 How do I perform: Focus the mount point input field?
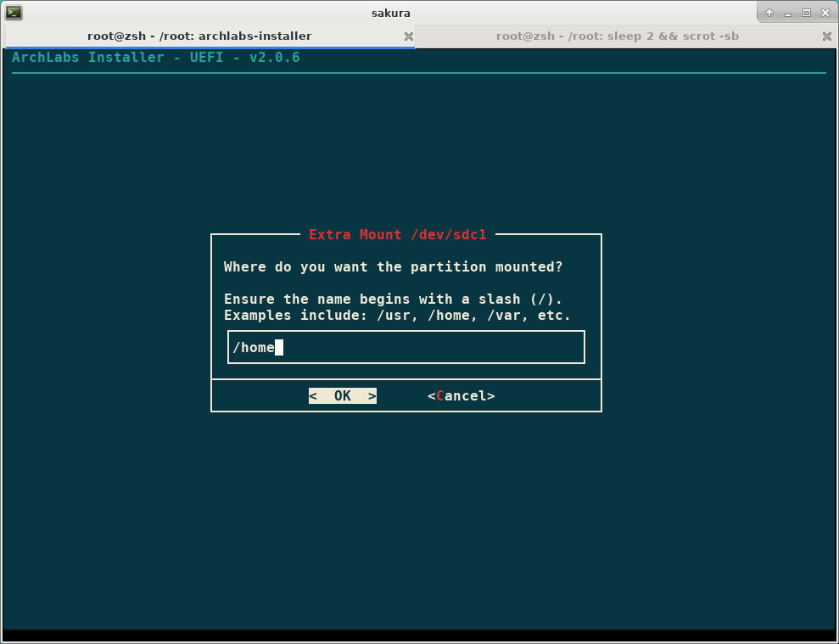pos(406,347)
